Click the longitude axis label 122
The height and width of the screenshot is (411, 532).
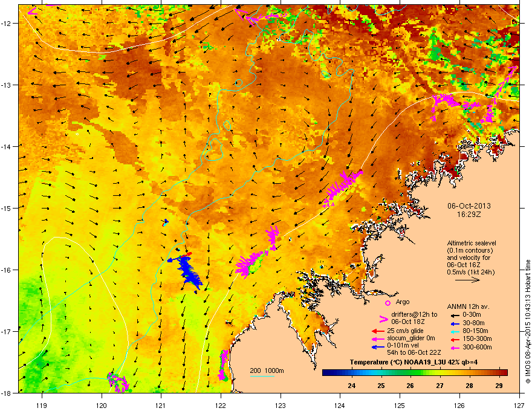221,405
